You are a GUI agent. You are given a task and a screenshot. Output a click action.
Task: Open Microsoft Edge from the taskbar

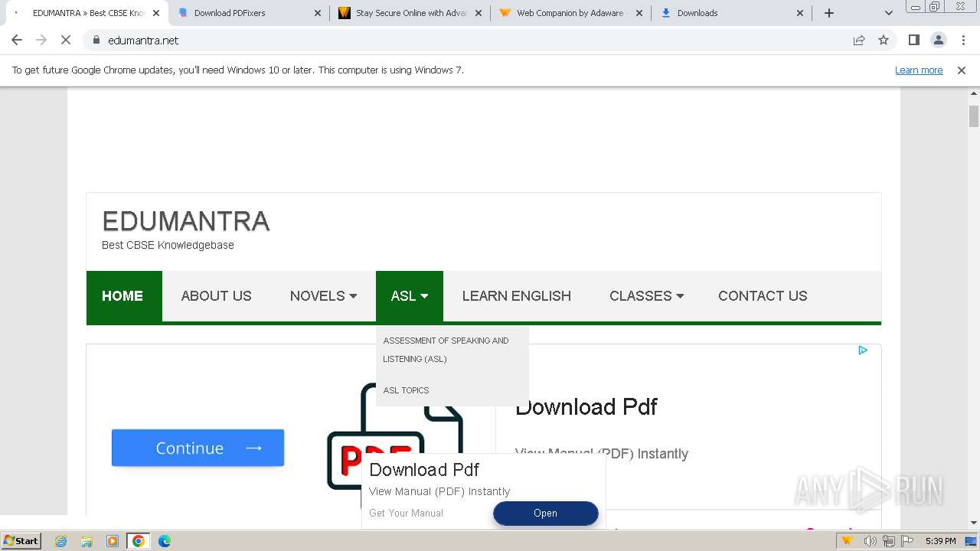[165, 541]
